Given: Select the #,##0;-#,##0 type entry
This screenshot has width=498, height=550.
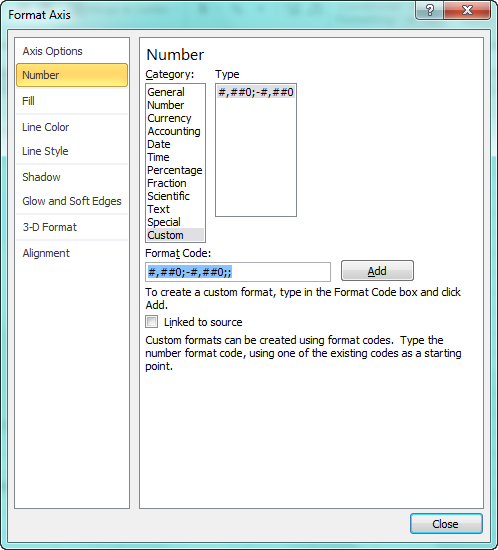Looking at the screenshot, I should 256,92.
